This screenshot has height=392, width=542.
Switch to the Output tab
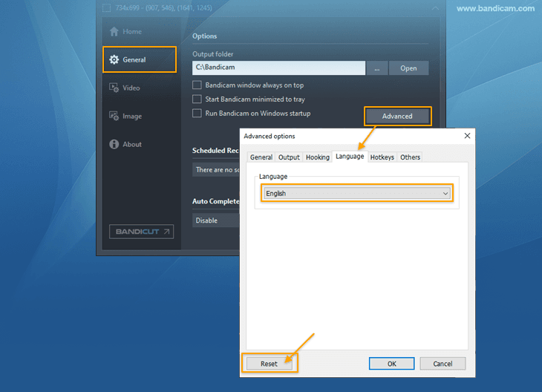click(x=289, y=157)
